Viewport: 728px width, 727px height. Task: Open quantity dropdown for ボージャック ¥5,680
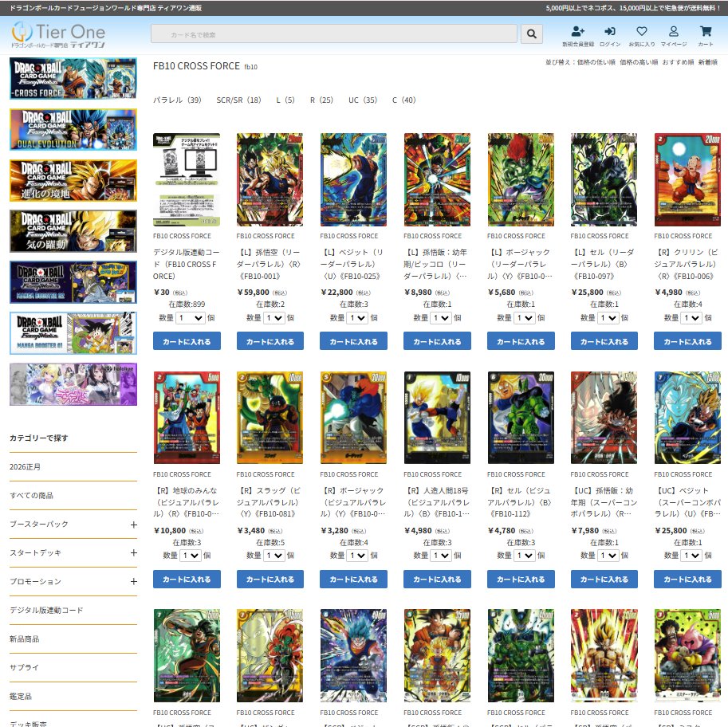[525, 318]
